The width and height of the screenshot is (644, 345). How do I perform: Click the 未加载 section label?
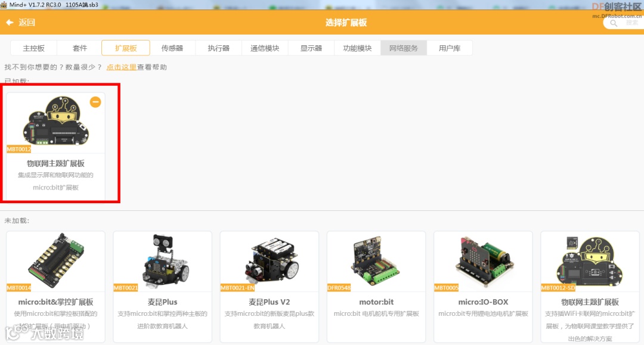[x=17, y=220]
